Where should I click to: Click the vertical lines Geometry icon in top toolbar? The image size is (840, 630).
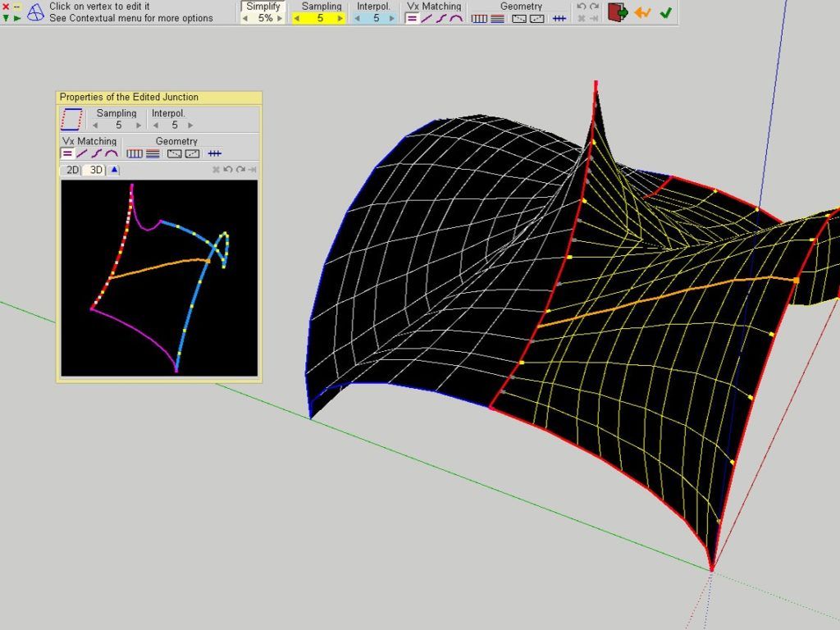click(479, 18)
